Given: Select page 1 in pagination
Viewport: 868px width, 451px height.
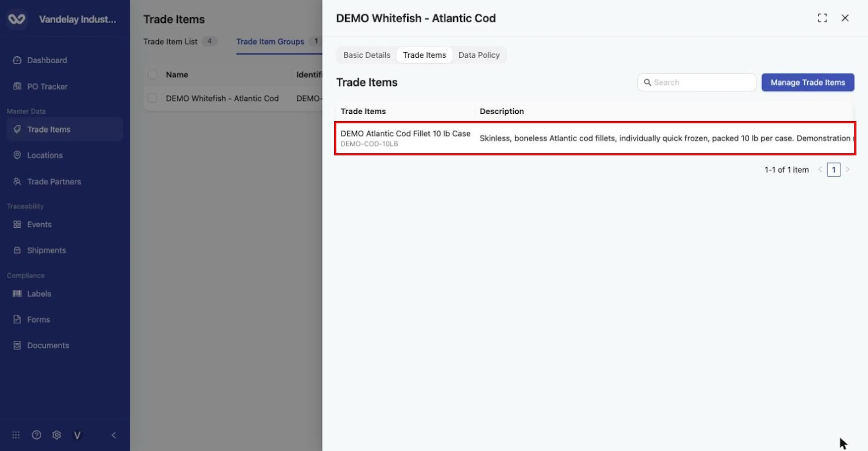Looking at the screenshot, I should point(834,170).
